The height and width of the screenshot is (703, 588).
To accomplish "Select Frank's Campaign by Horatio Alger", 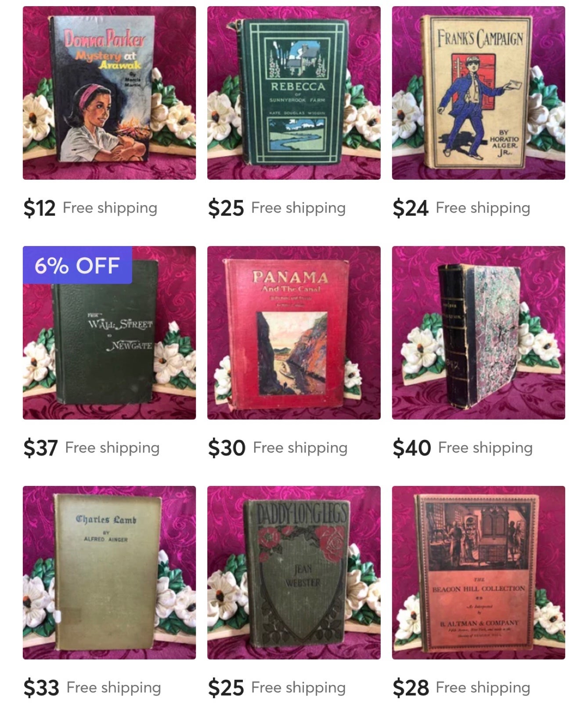I will coord(478,93).
